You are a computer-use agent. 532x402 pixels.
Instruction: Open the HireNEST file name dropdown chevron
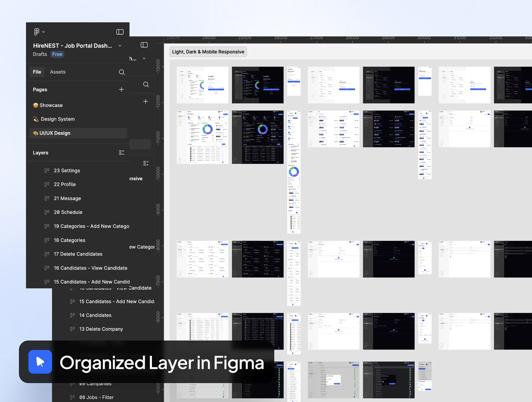click(120, 46)
